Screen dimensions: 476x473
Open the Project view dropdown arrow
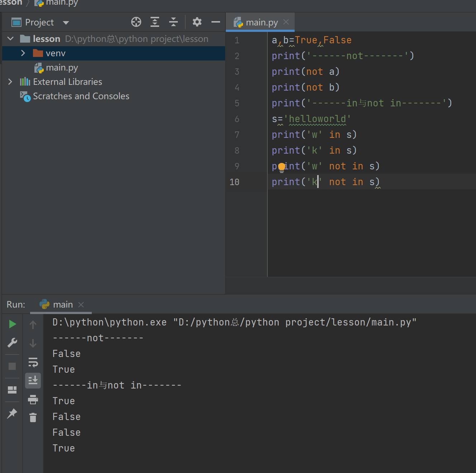tap(66, 23)
